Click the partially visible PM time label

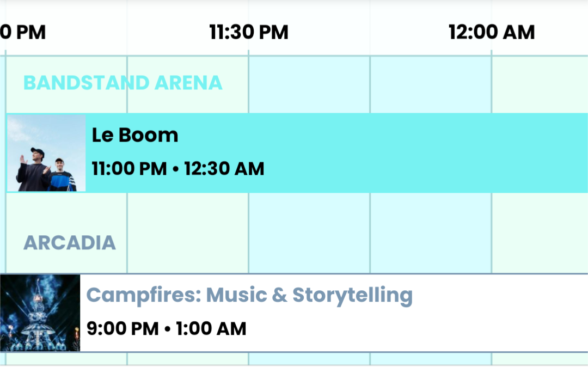point(22,32)
